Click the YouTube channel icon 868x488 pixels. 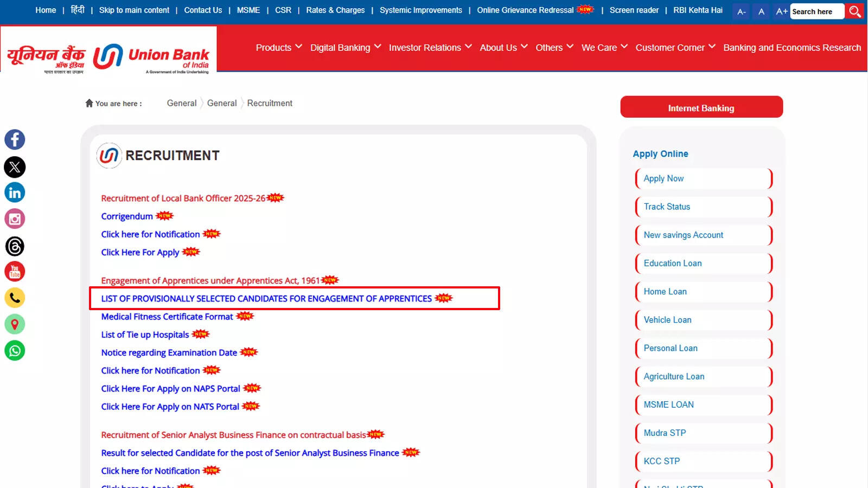(15, 271)
